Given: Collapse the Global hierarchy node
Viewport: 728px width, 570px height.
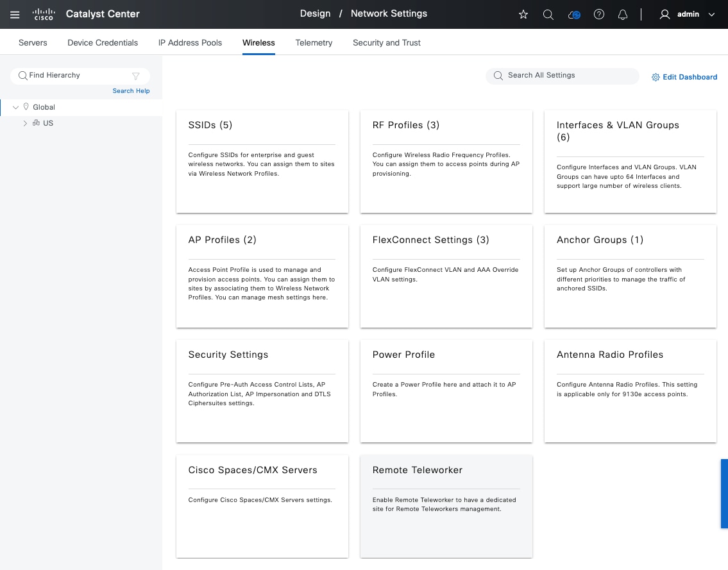Looking at the screenshot, I should click(x=16, y=107).
